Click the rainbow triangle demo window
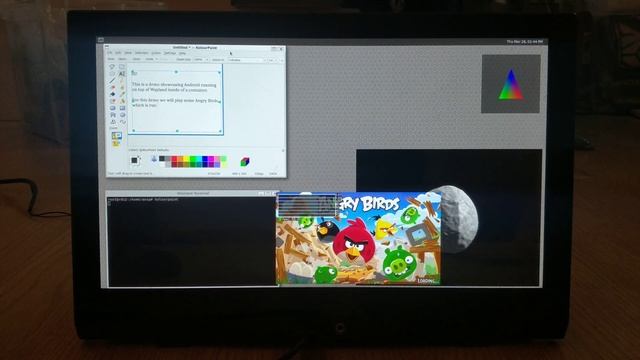Image resolution: width=640 pixels, height=360 pixels. click(x=511, y=84)
